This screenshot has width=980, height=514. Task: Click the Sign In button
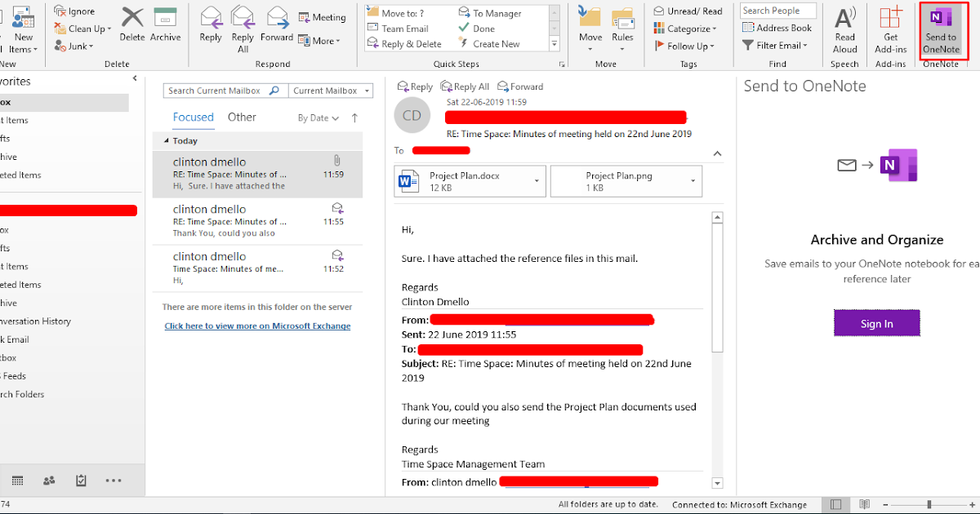876,322
